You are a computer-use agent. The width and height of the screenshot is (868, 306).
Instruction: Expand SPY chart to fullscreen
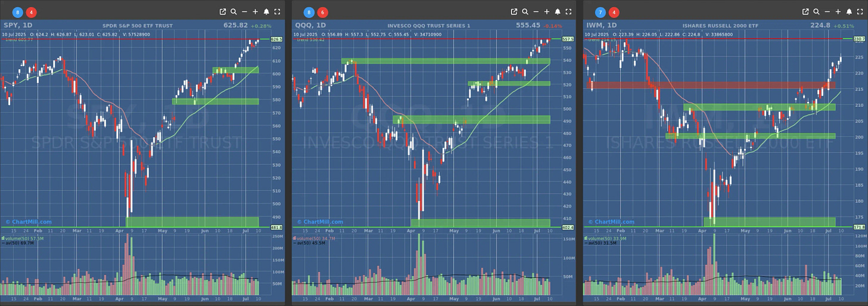point(277,12)
